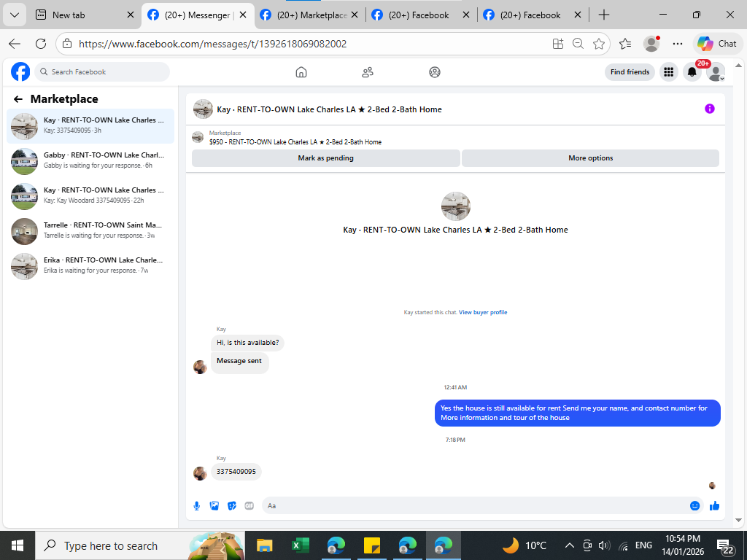The height and width of the screenshot is (560, 747).
Task: Open the account profile picture menu
Action: click(x=715, y=72)
